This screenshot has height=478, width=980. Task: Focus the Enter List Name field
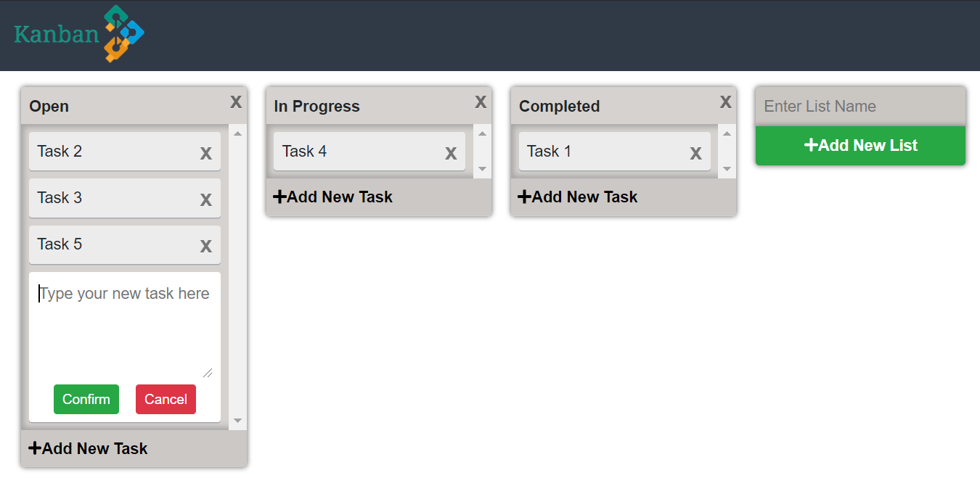(x=860, y=107)
